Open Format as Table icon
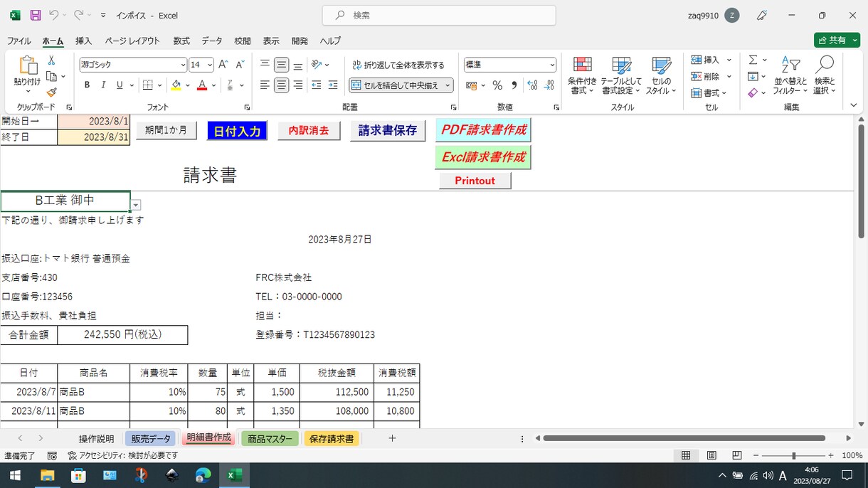Viewport: 868px width, 488px height. click(x=621, y=65)
